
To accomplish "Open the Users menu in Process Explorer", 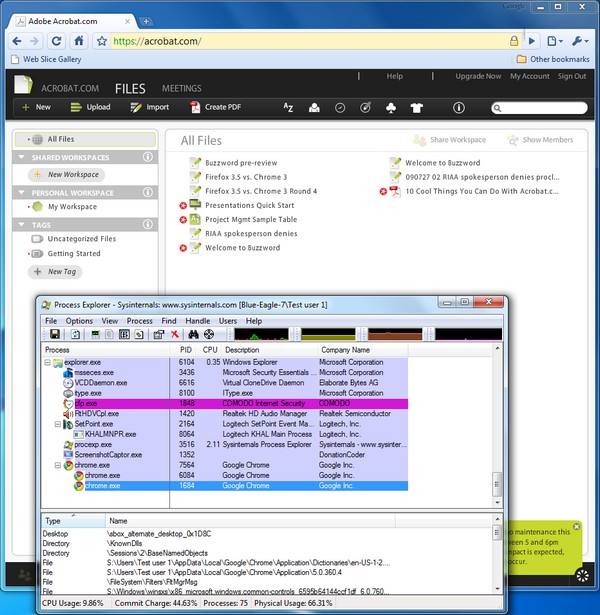I will click(227, 321).
